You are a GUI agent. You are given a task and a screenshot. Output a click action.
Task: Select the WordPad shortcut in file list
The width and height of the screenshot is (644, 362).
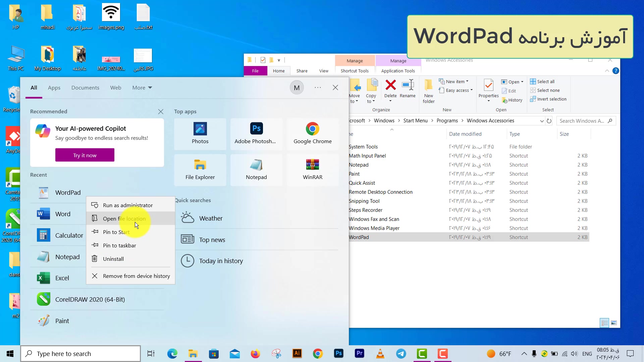click(x=359, y=237)
